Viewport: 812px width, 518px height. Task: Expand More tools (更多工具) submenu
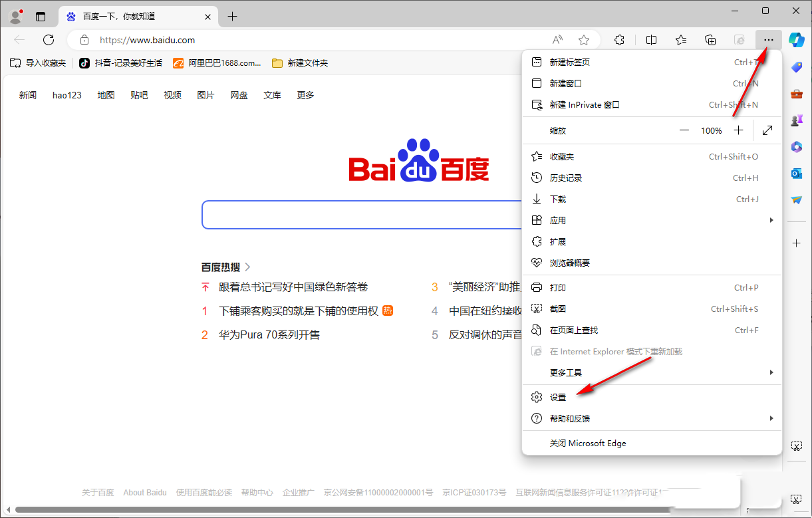(652, 372)
